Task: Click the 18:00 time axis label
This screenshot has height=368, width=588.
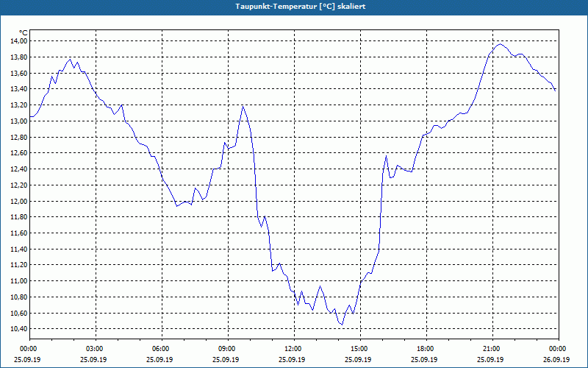Action: [x=427, y=349]
